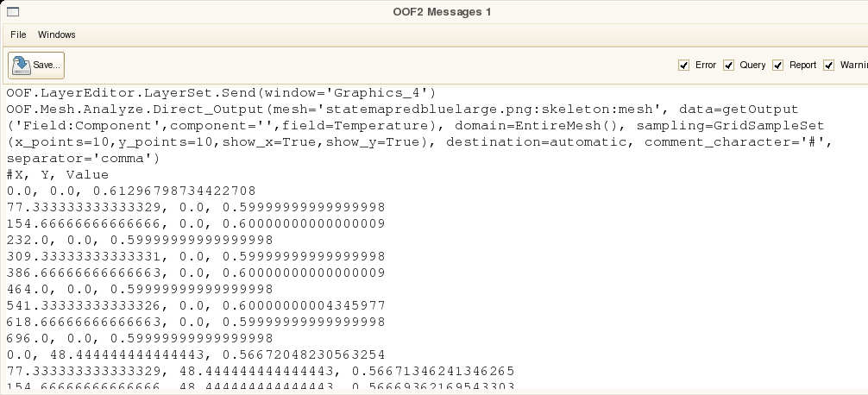Click the row starting with 386.66666666666663

click(x=196, y=273)
